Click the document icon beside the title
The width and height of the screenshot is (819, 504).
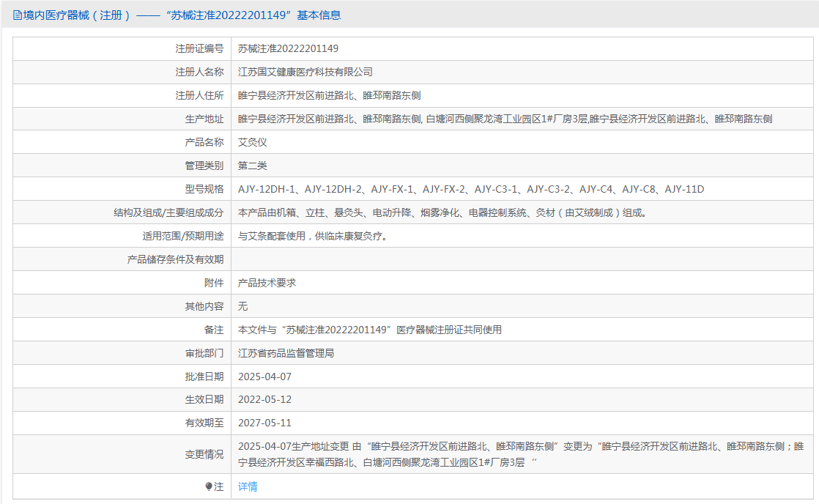click(18, 15)
